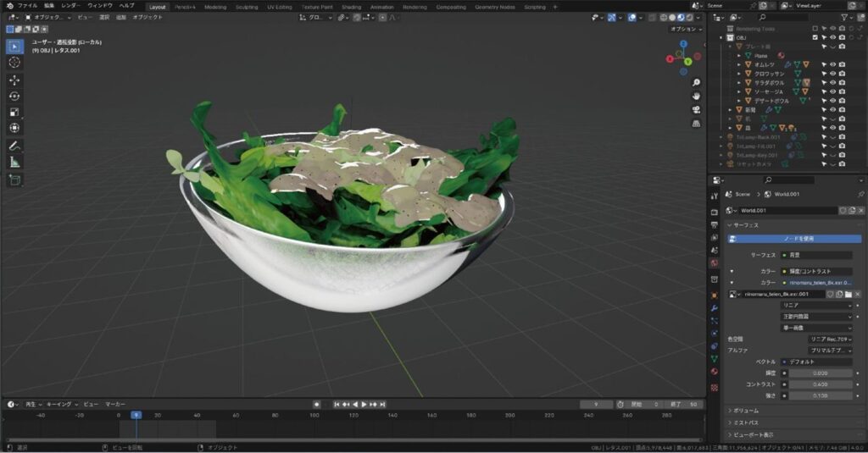Select the Annotate tool
The width and height of the screenshot is (868, 453).
(x=14, y=146)
